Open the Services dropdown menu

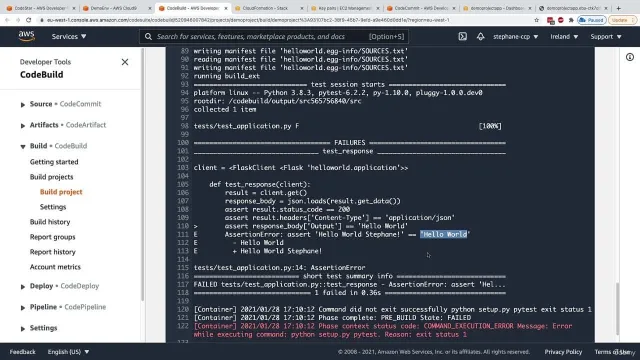click(69, 36)
